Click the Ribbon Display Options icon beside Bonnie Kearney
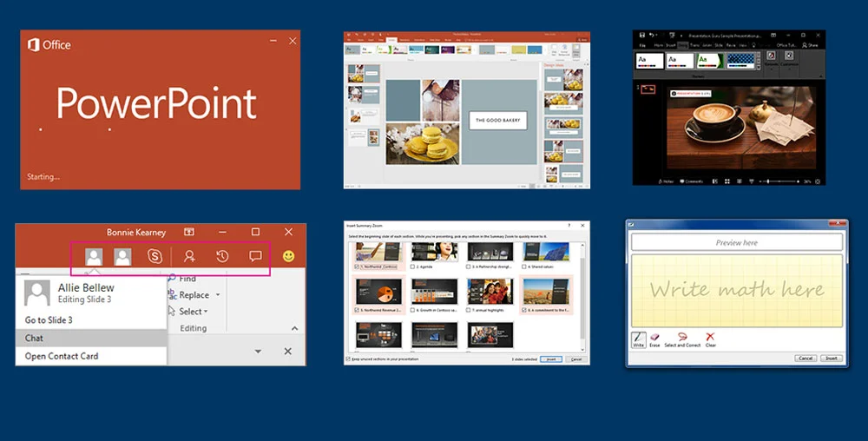 coord(189,232)
